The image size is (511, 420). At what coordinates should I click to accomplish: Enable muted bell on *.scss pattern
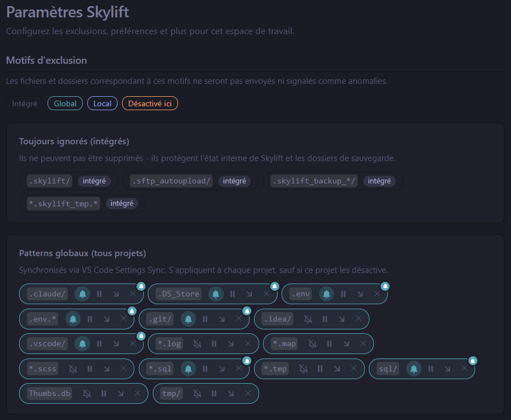[73, 369]
